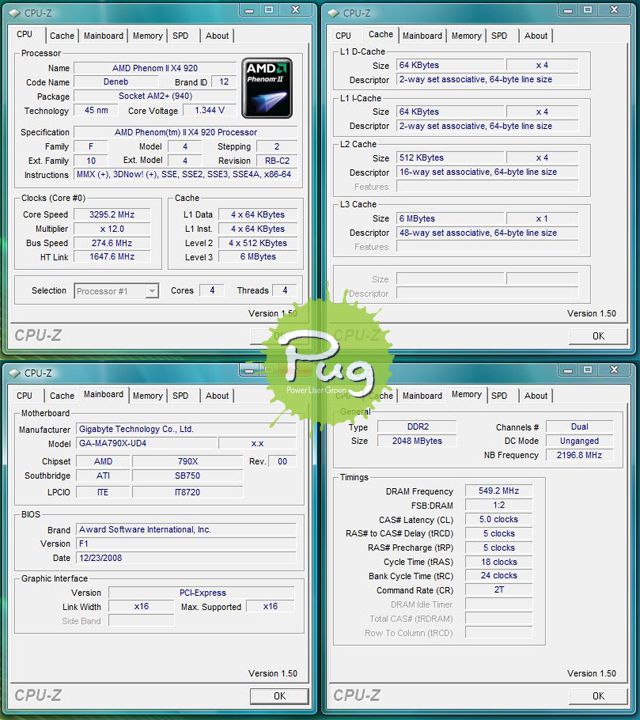Screen dimensions: 640x720
Task: Click the AMD Phenom II processor logo
Action: (x=267, y=88)
